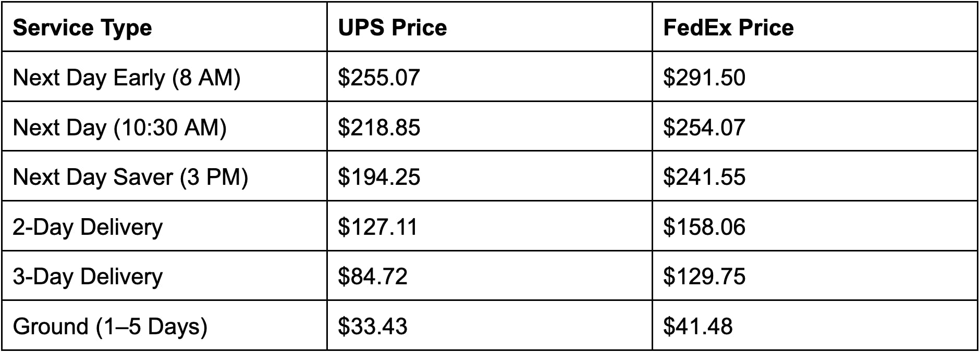The image size is (980, 353).
Task: Click the $194.25 cell
Action: [x=489, y=176]
